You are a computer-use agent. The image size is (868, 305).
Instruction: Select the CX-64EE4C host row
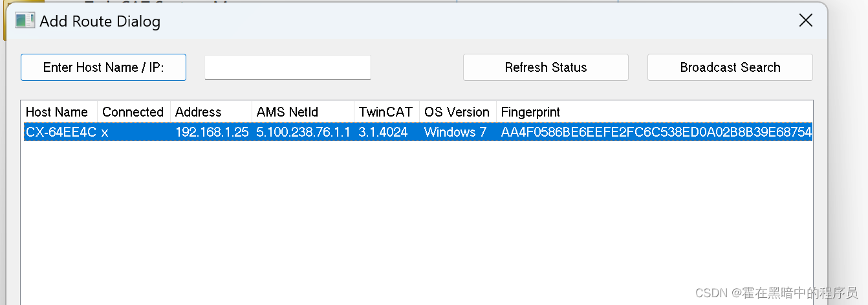click(x=61, y=132)
